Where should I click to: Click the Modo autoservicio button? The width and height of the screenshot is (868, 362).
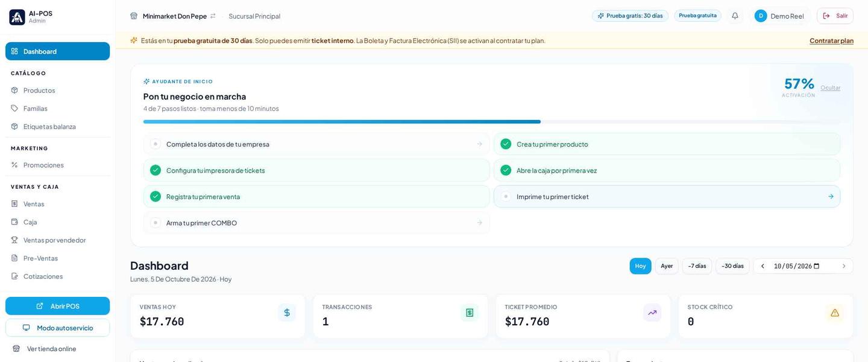(57, 328)
